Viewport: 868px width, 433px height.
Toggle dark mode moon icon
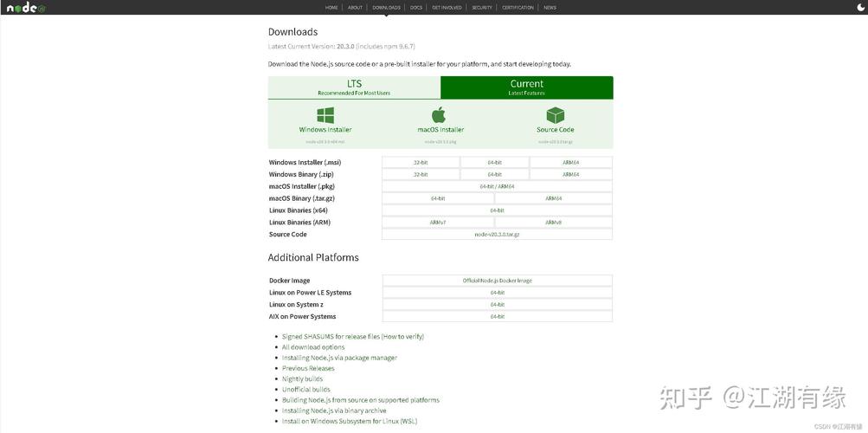coord(859,7)
